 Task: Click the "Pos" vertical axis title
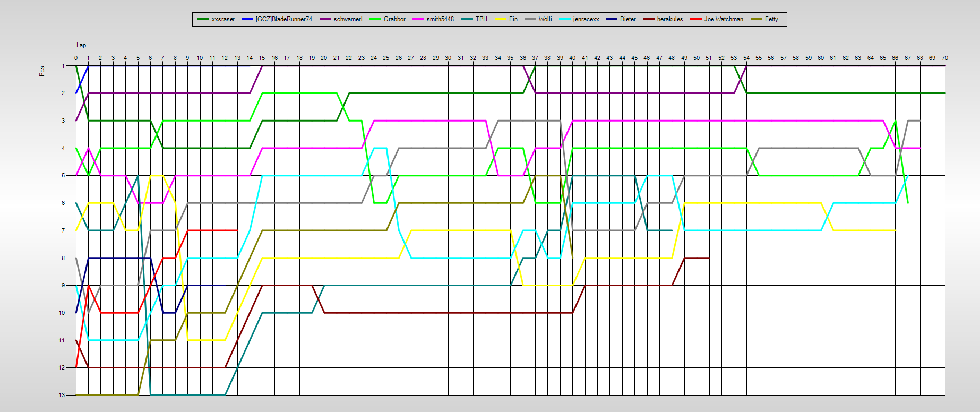[x=42, y=71]
